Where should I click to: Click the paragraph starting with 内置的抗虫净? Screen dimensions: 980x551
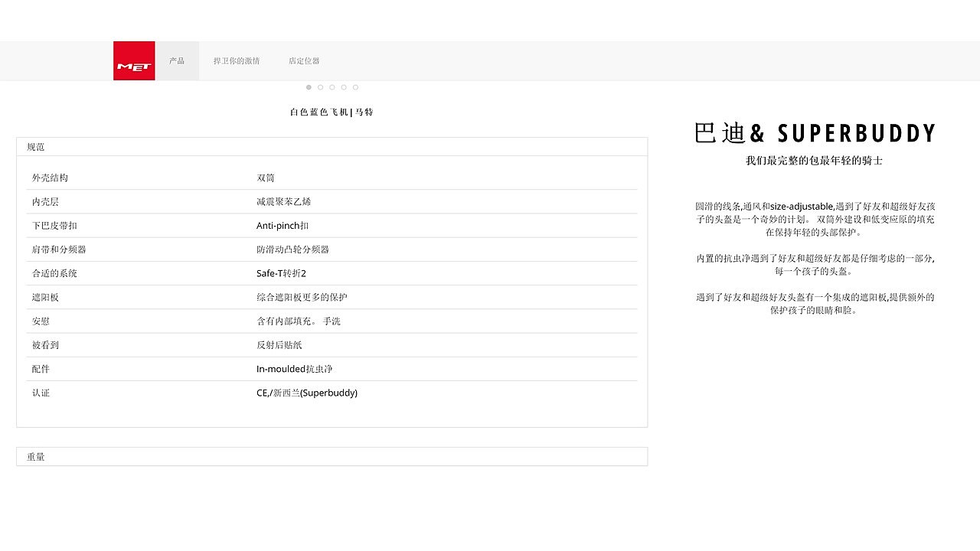(815, 265)
